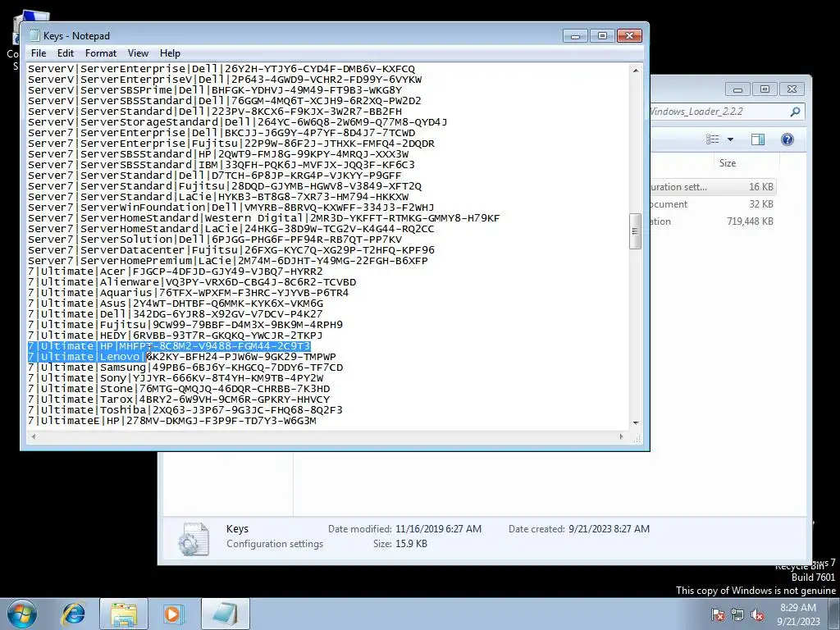Viewport: 840px width, 630px height.
Task: Open the File menu in Notepad
Action: 38,53
